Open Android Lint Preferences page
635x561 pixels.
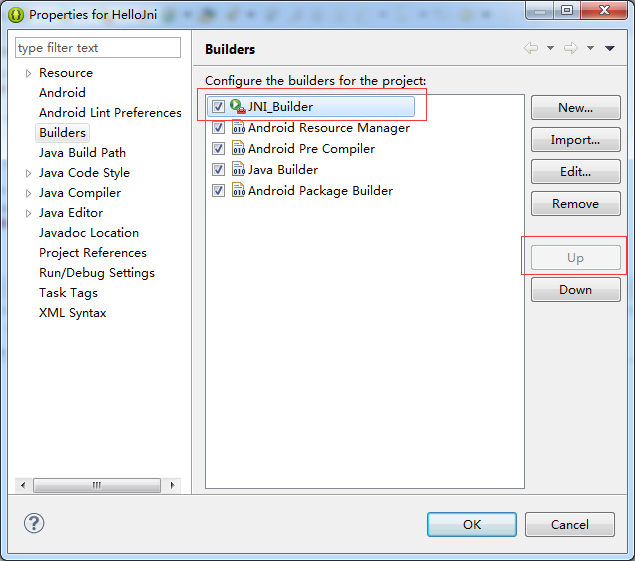110,113
